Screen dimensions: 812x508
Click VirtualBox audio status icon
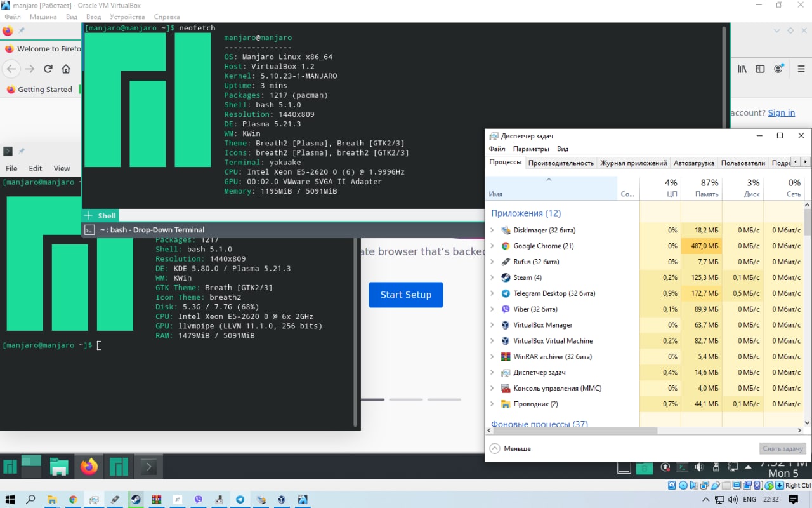coord(693,486)
